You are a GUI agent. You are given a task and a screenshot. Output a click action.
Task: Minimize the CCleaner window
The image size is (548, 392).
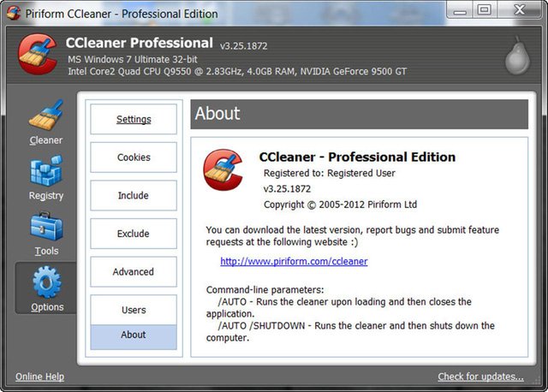point(458,9)
